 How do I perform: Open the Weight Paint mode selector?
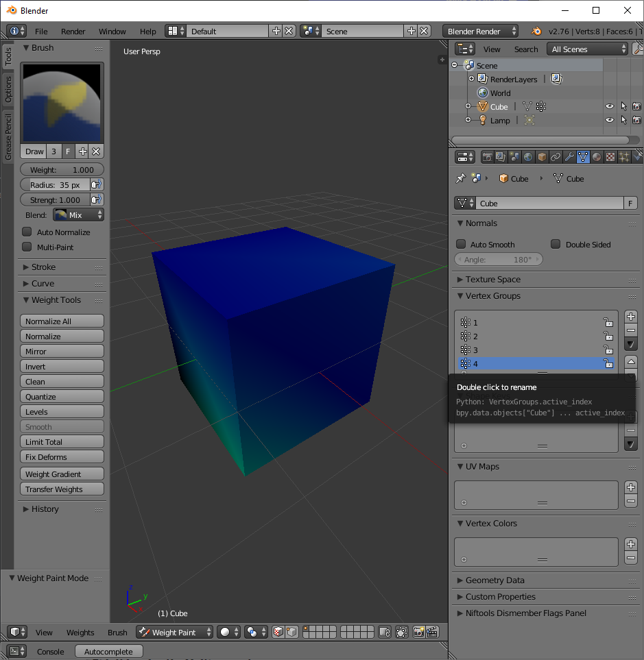tap(174, 632)
